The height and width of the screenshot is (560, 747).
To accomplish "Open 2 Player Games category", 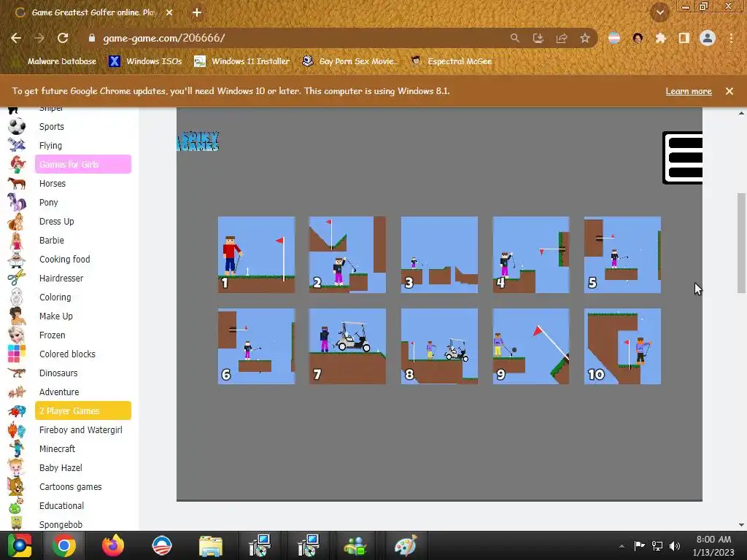I will pyautogui.click(x=83, y=411).
